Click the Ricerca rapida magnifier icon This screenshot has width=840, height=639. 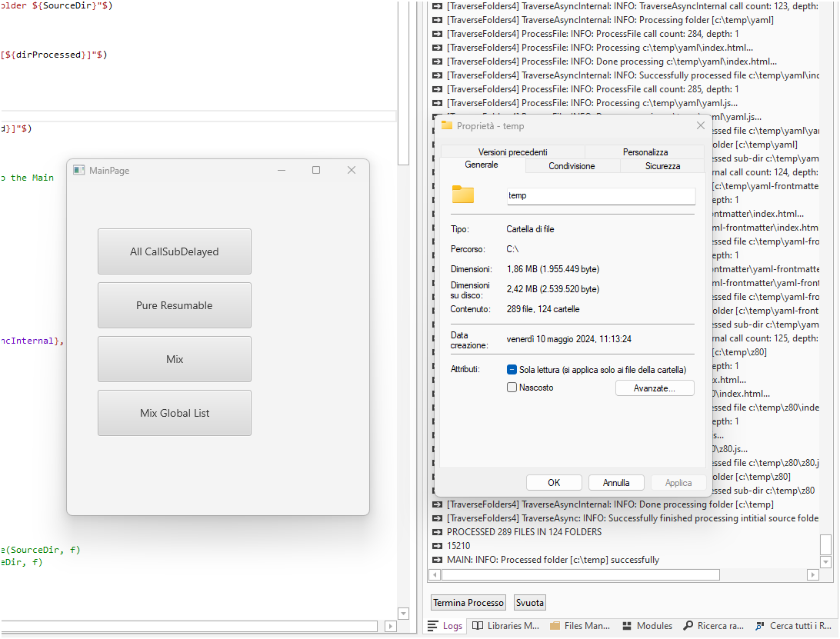pyautogui.click(x=688, y=625)
